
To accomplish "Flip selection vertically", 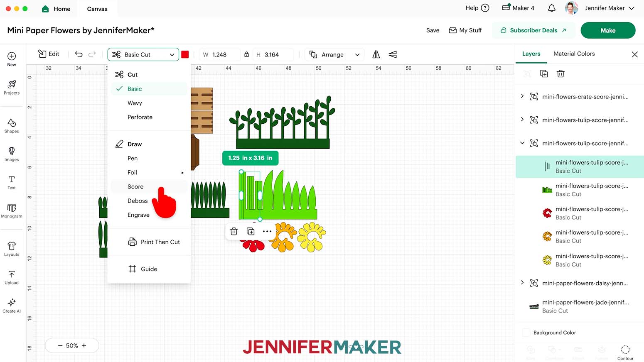I will (393, 54).
